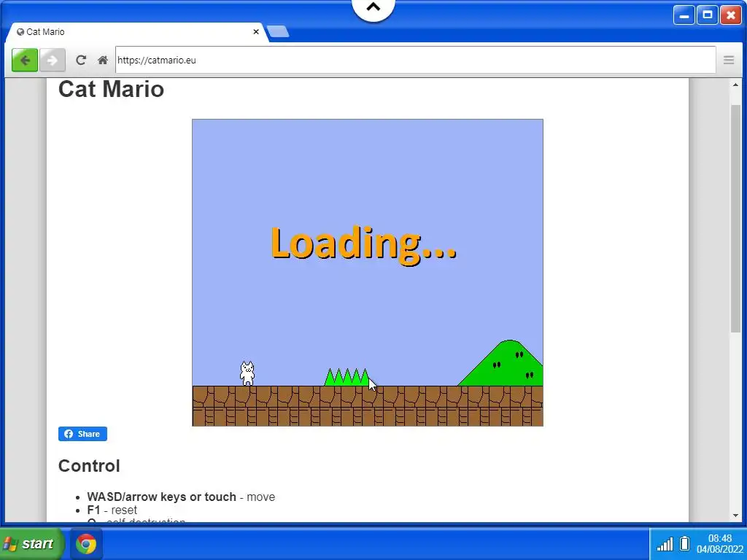747x560 pixels.
Task: Open the Windows start menu
Action: [x=31, y=543]
